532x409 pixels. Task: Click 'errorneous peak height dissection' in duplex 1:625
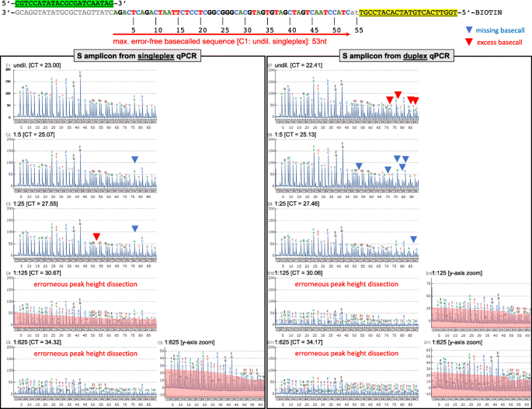click(346, 353)
